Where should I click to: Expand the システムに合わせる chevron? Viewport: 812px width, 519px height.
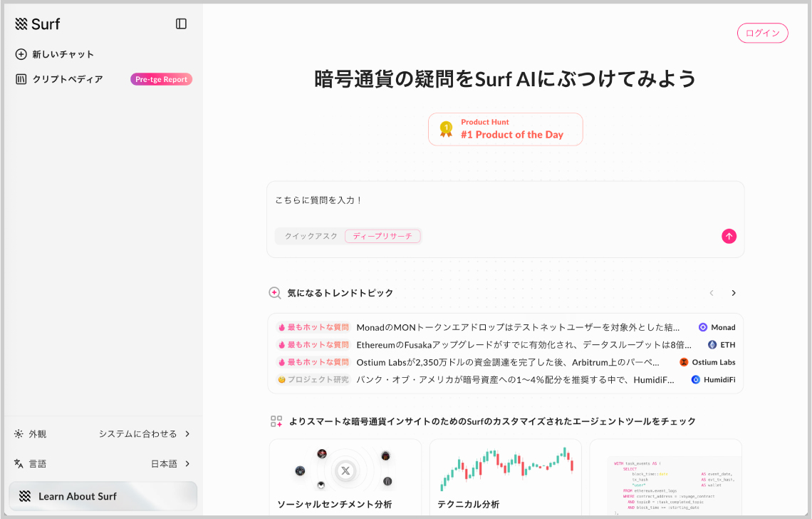[x=187, y=434]
